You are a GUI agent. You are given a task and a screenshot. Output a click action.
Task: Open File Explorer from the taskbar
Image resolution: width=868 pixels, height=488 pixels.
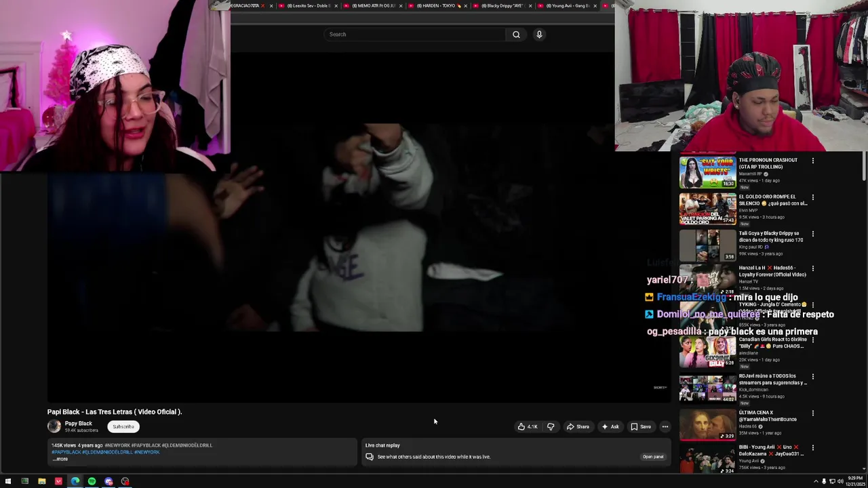(x=41, y=482)
